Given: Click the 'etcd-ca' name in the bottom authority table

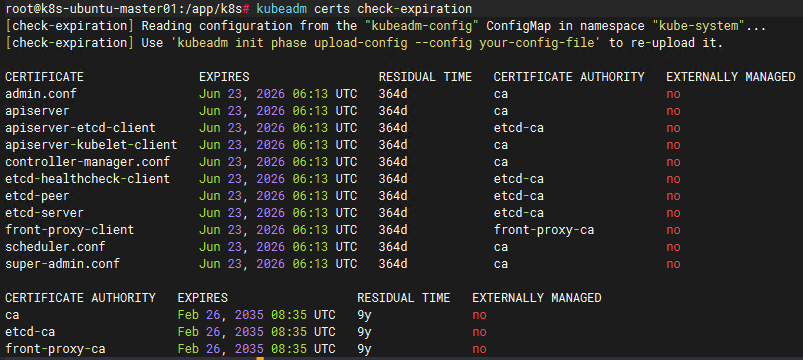Looking at the screenshot, I should pyautogui.click(x=30, y=332).
